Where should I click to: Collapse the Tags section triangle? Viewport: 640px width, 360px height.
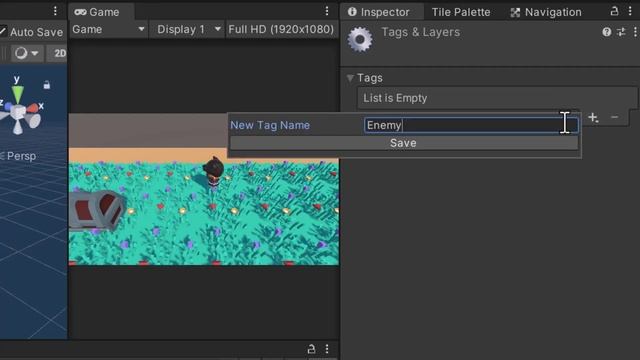[350, 78]
